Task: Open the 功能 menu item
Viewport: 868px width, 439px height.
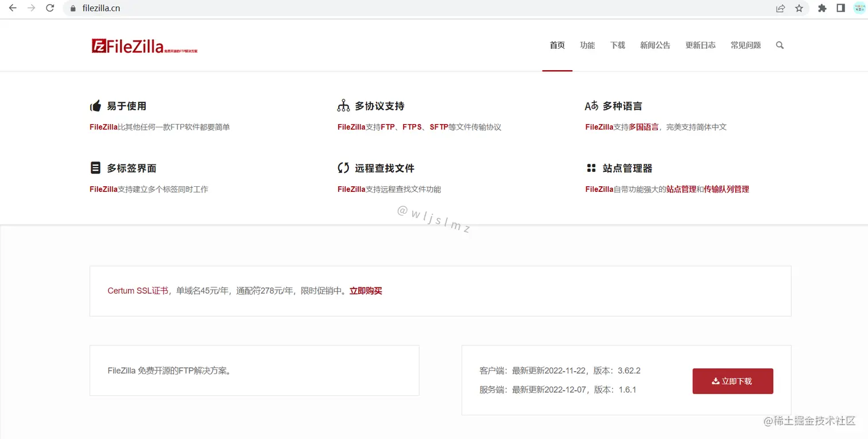Action: [x=587, y=45]
